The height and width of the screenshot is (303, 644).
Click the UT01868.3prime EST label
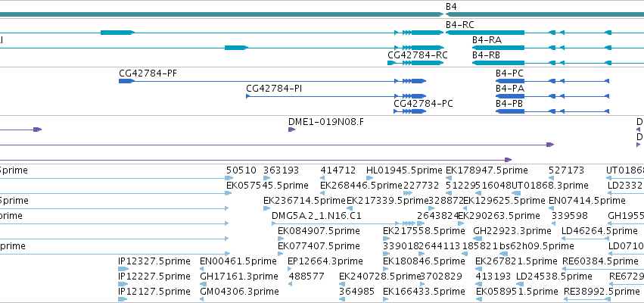click(550, 186)
